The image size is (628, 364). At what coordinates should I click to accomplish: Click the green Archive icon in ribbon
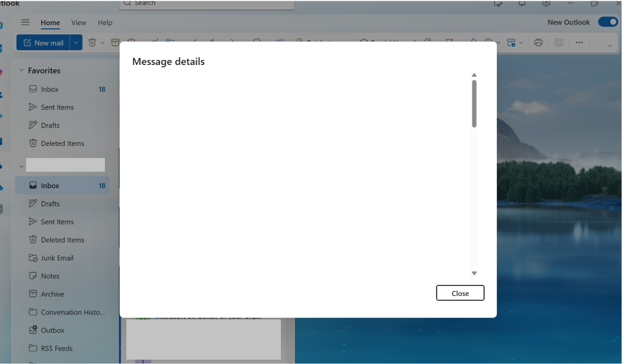115,42
